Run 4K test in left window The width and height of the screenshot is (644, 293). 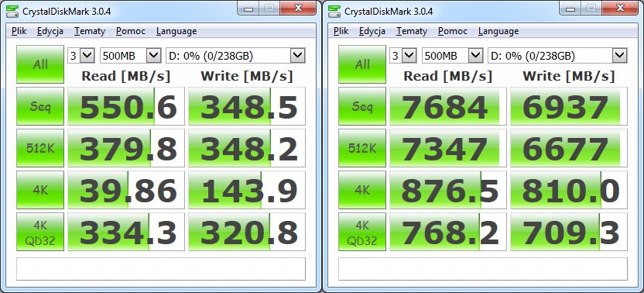coord(40,190)
